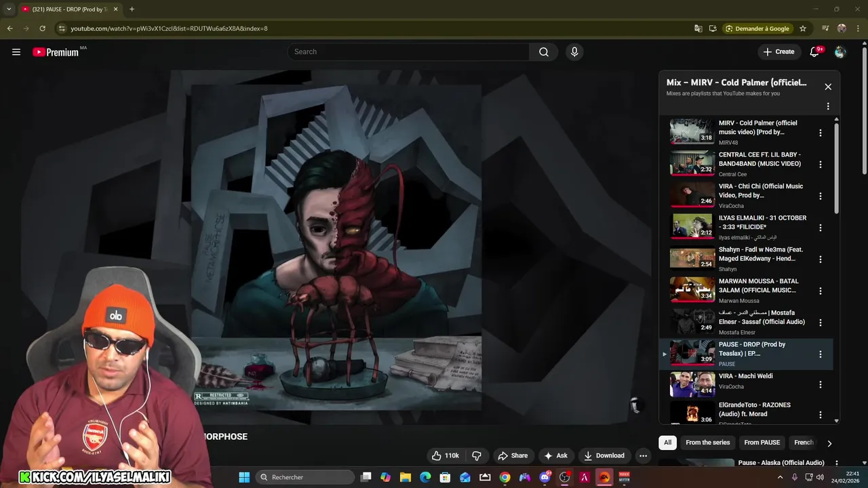Click the Share button
The width and height of the screenshot is (868, 488).
(513, 455)
